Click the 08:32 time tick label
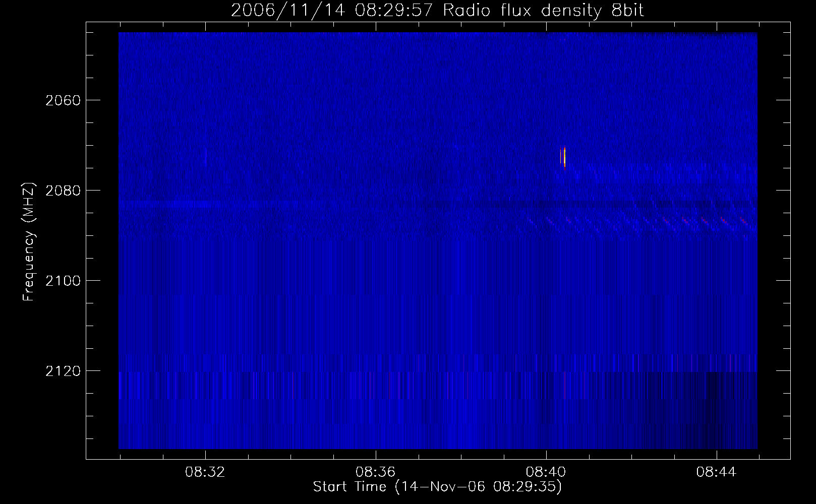The width and height of the screenshot is (816, 504). tap(205, 472)
